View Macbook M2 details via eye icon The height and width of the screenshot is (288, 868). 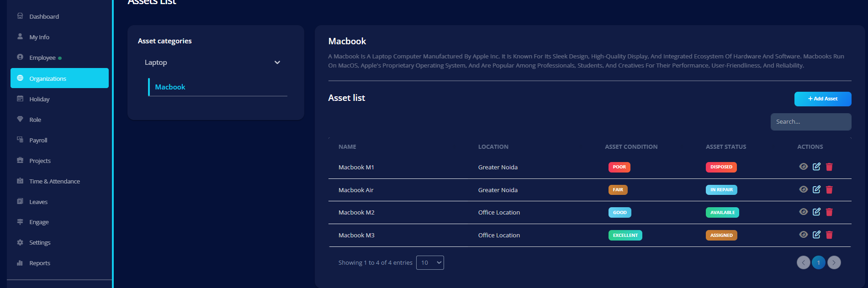tap(804, 212)
